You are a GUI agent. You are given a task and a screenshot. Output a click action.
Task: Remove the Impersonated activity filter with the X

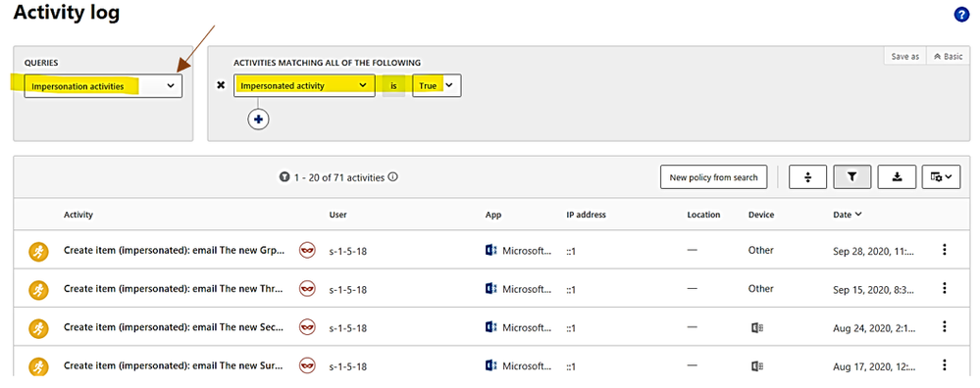coord(221,85)
